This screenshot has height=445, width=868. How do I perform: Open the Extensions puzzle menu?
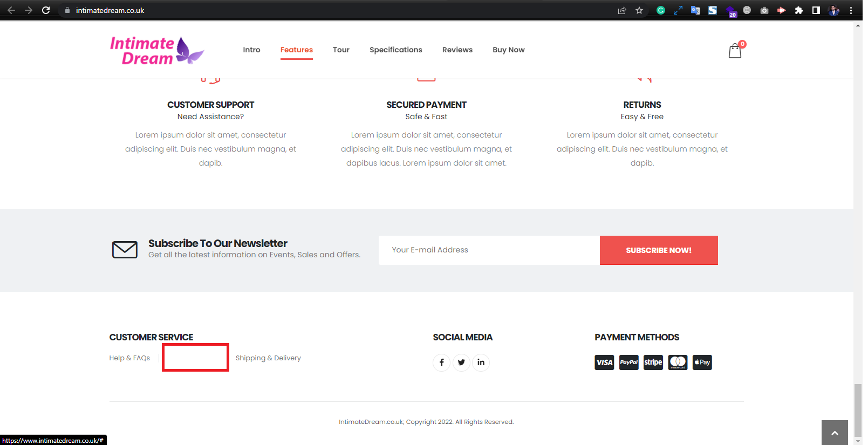click(799, 10)
